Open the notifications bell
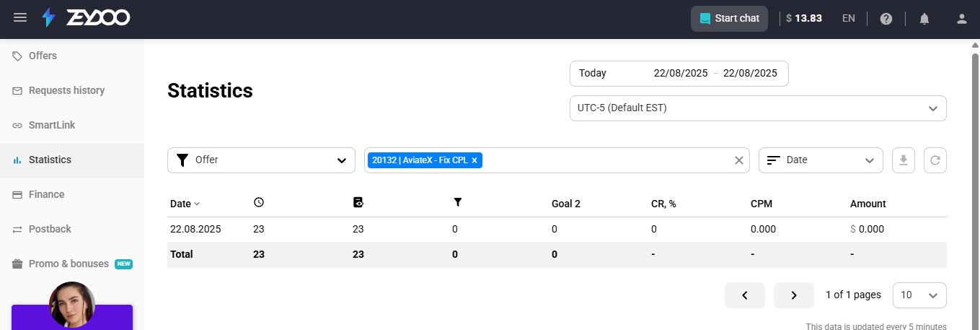Viewport: 980px width, 330px height. click(x=924, y=19)
